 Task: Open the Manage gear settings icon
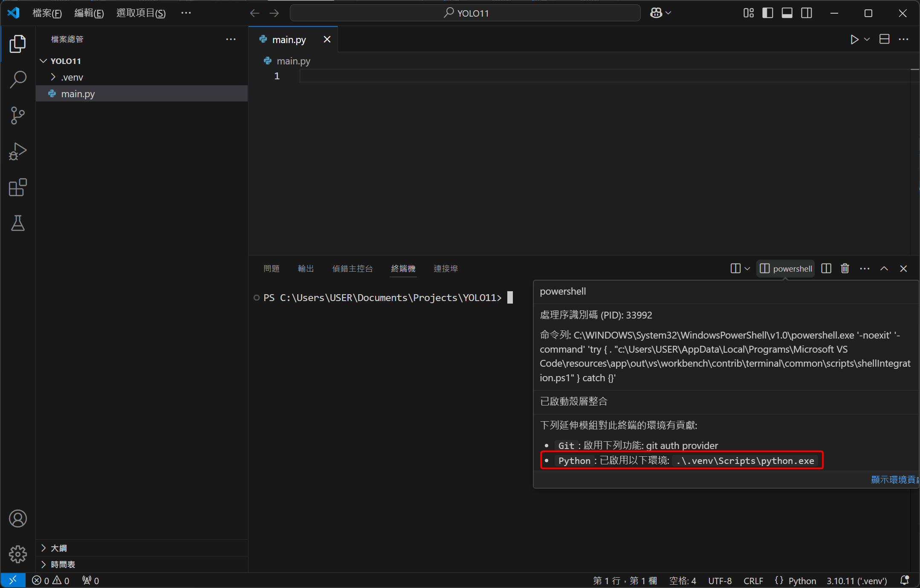click(17, 554)
